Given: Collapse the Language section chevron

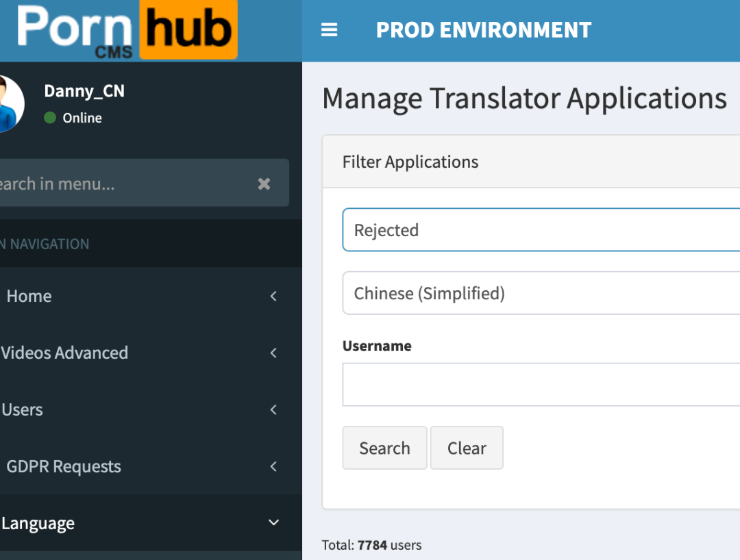Looking at the screenshot, I should pos(273,523).
